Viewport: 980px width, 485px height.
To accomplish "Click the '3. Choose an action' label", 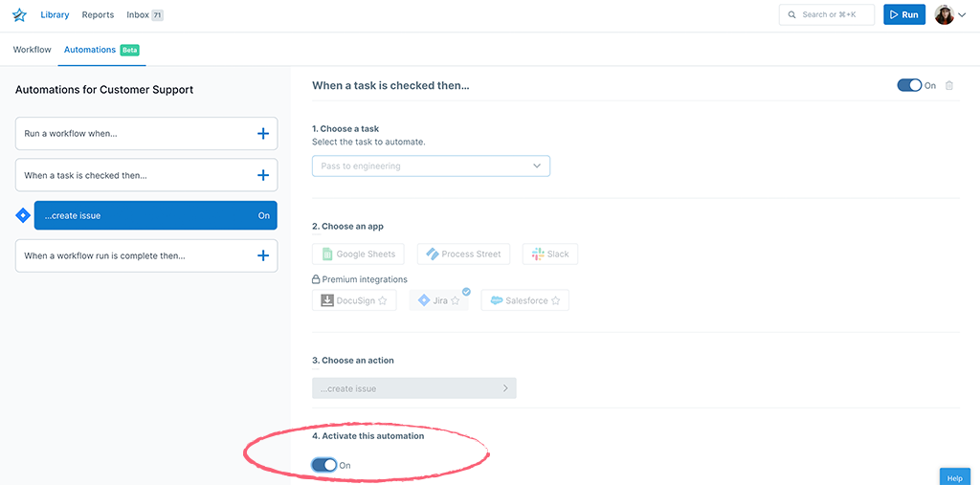I will tap(353, 361).
